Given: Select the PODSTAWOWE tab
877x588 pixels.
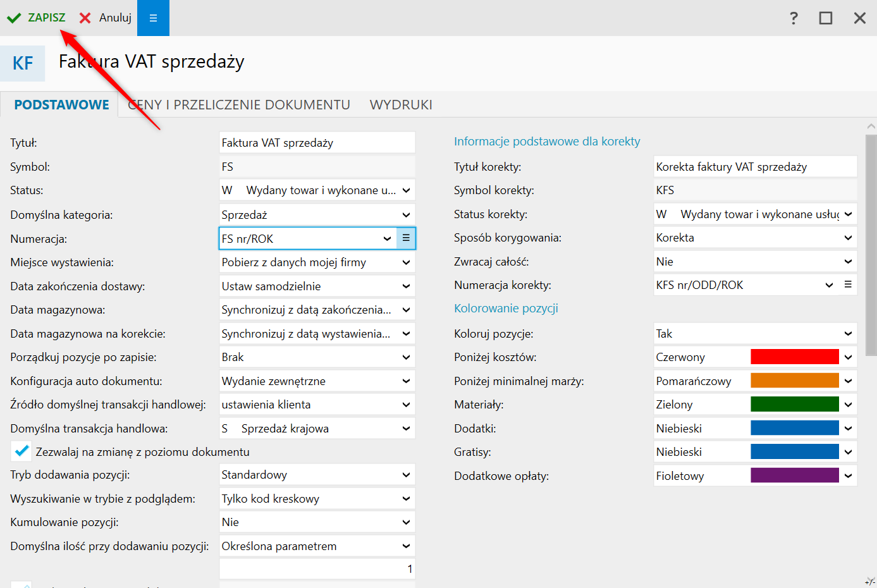Looking at the screenshot, I should [x=61, y=105].
